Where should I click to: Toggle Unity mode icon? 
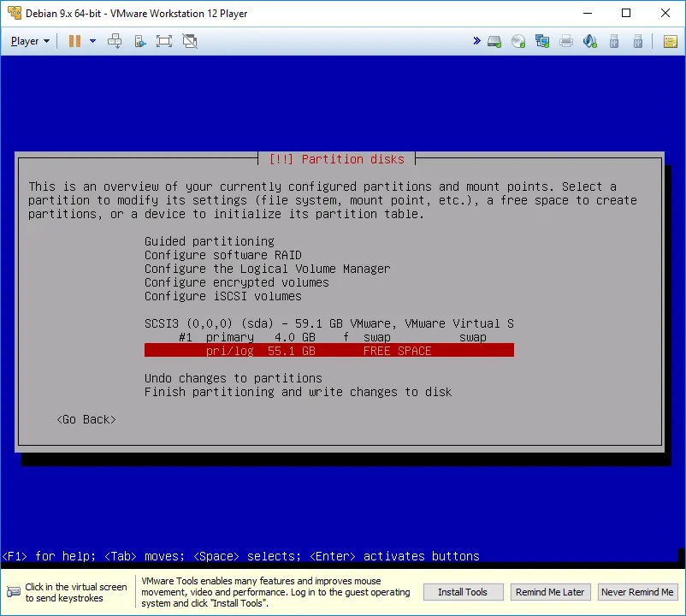pyautogui.click(x=190, y=41)
